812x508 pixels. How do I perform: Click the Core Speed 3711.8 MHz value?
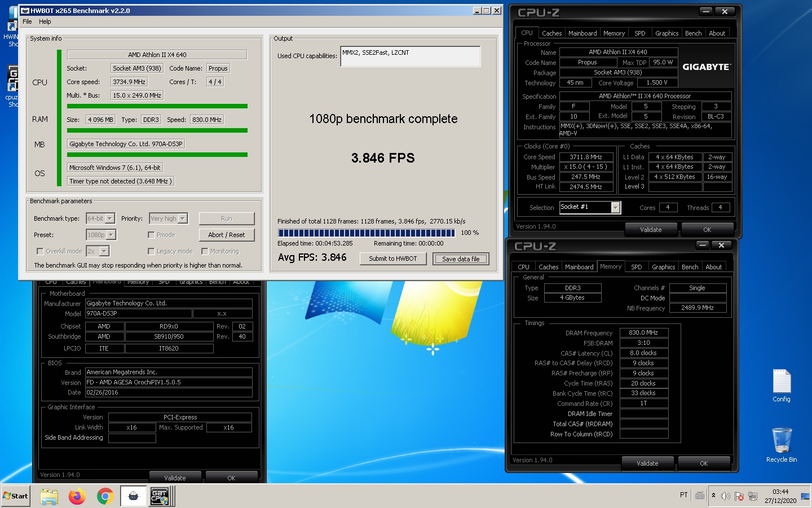[586, 157]
